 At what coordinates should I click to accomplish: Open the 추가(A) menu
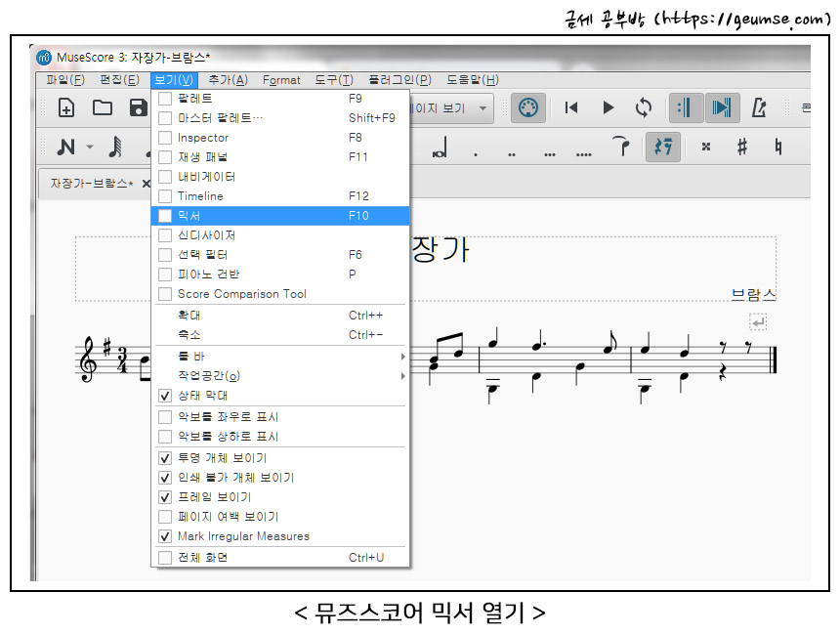tap(228, 80)
